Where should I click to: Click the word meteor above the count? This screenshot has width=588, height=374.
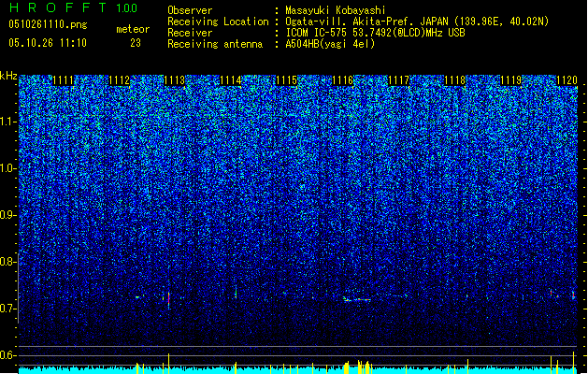click(x=133, y=29)
